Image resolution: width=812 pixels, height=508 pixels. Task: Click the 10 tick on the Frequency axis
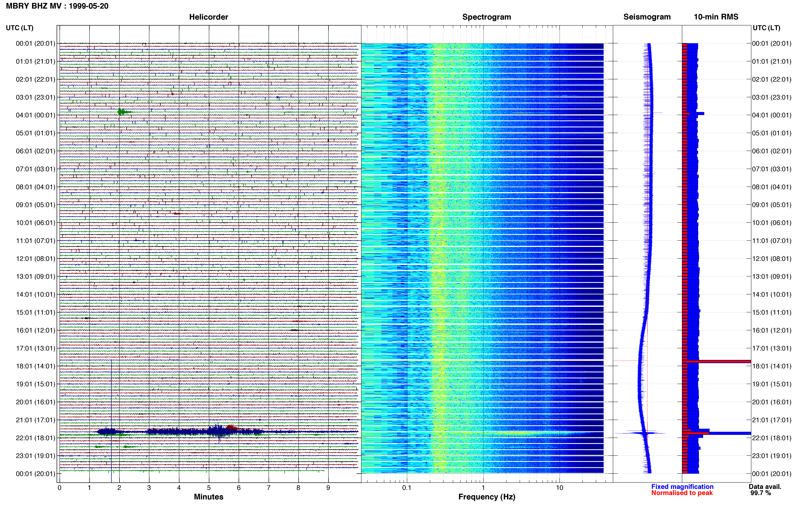559,488
